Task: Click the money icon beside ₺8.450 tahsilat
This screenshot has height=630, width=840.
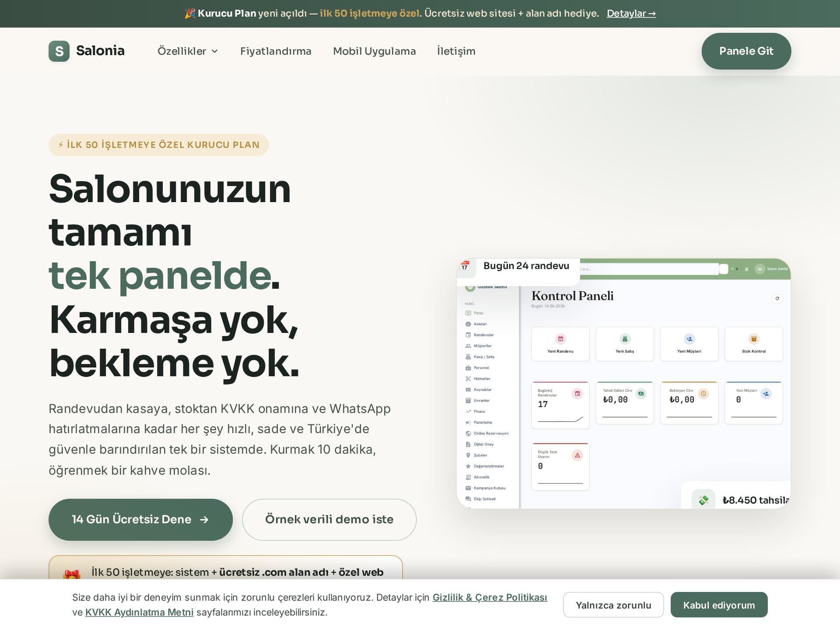Action: [703, 500]
